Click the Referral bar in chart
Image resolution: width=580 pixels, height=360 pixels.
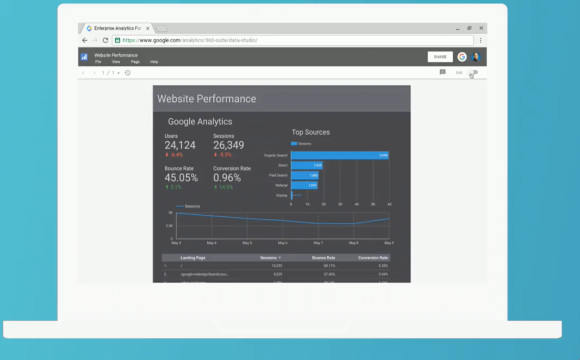click(304, 185)
